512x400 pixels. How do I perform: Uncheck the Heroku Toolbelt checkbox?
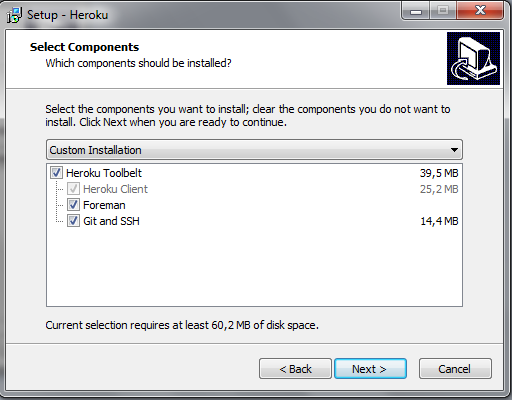56,173
